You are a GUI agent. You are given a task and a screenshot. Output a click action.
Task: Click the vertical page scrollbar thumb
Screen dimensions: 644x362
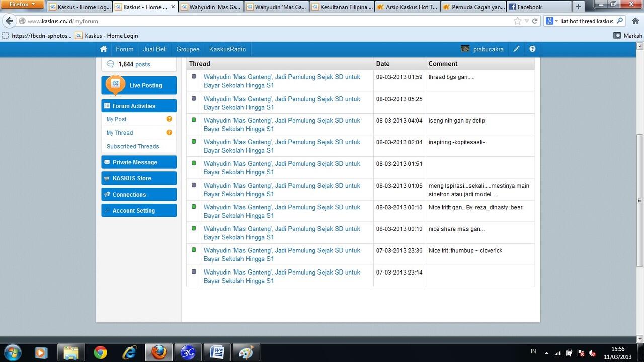pyautogui.click(x=640, y=200)
